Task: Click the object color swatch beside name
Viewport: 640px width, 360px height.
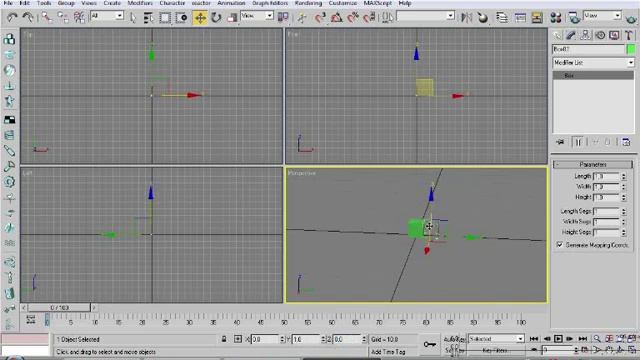Action: 631,49
